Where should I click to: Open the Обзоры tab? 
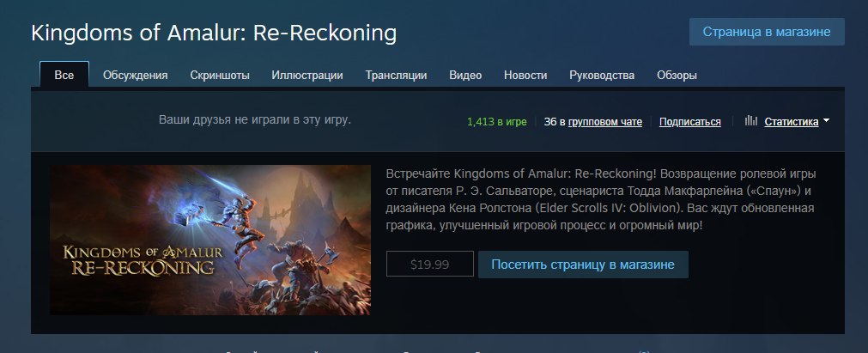click(x=677, y=76)
